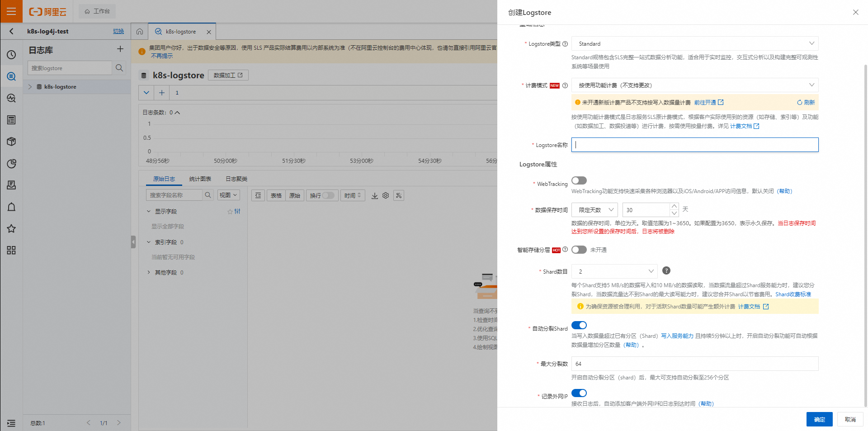Screen dimensions: 868x431
Task: Add a new logstore with the plus icon
Action: coord(120,49)
